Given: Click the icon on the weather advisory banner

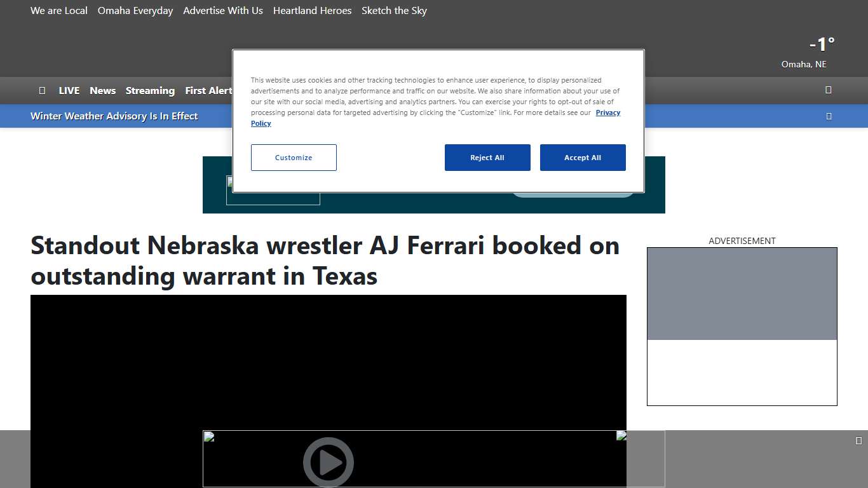Looking at the screenshot, I should pos(829,116).
